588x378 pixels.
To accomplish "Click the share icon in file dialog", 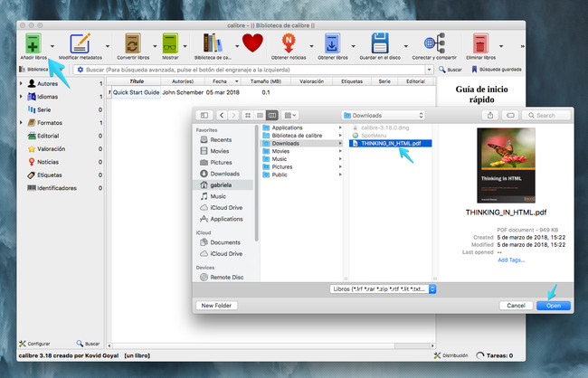I will click(x=490, y=115).
